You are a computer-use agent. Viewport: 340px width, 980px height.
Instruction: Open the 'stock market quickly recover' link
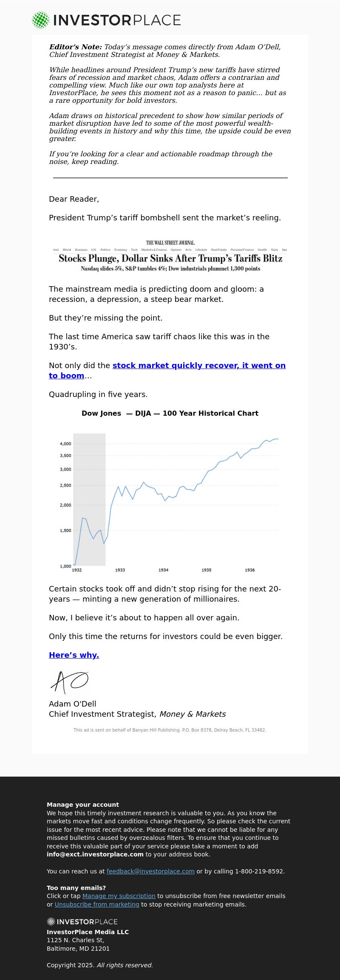pos(199,366)
